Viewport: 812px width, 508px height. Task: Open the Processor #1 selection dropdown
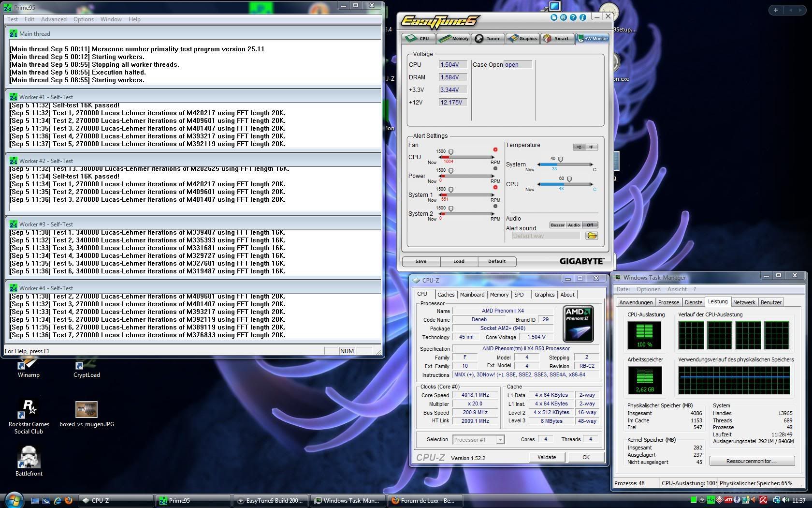pyautogui.click(x=478, y=440)
